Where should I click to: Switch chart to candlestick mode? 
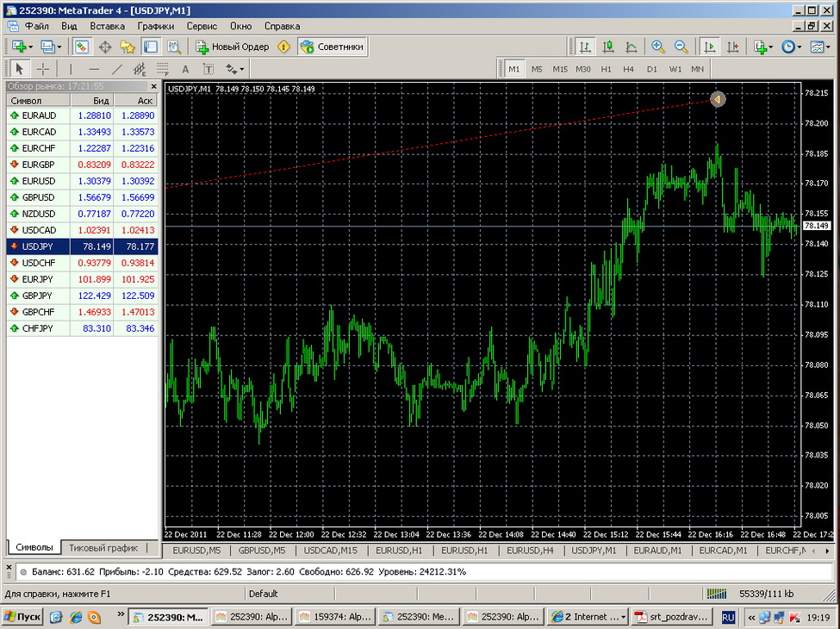coord(608,47)
